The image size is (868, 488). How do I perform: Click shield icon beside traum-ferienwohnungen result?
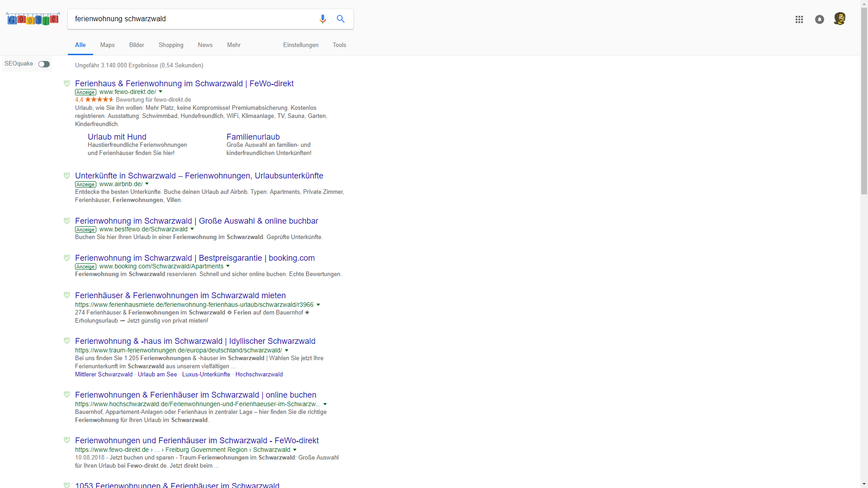click(x=67, y=341)
